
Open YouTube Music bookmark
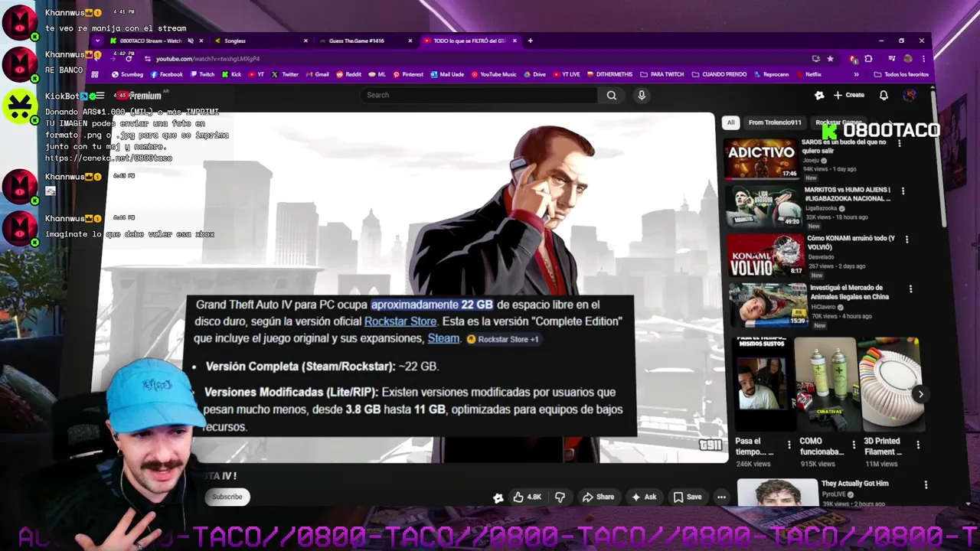(x=495, y=74)
